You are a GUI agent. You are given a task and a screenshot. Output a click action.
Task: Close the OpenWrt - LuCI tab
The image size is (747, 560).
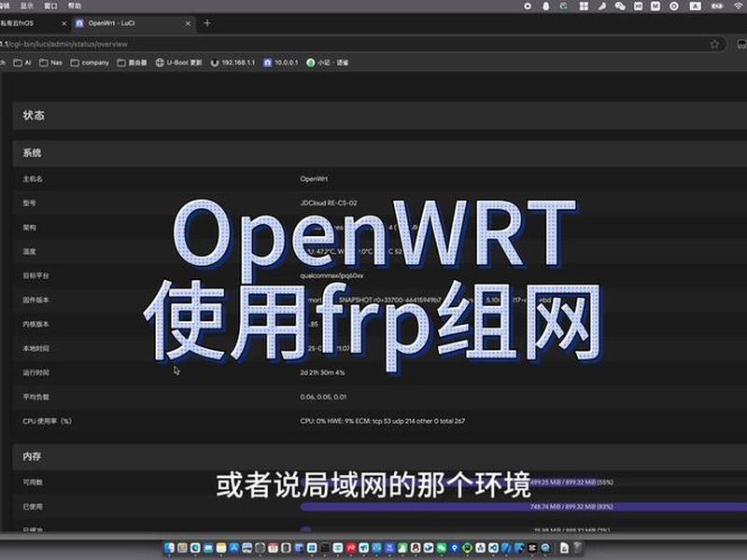(x=189, y=22)
